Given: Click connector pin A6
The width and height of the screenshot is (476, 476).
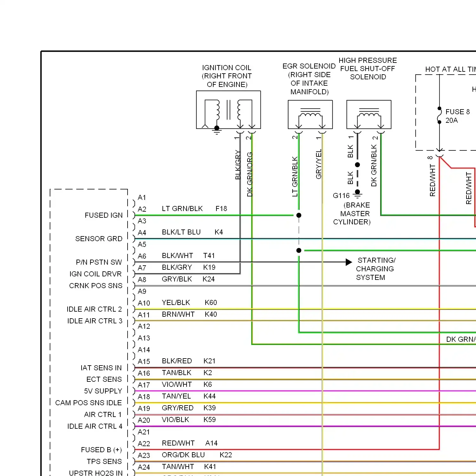Looking at the screenshot, I should (142, 256).
